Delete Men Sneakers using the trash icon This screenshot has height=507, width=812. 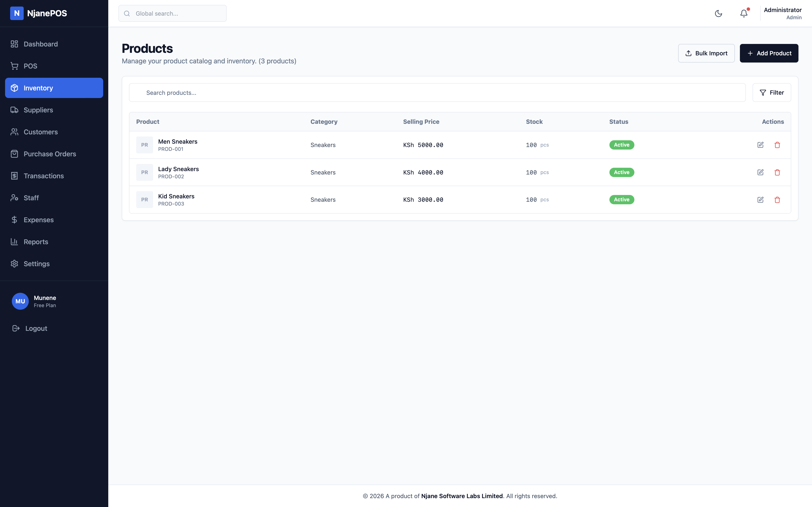tap(778, 145)
